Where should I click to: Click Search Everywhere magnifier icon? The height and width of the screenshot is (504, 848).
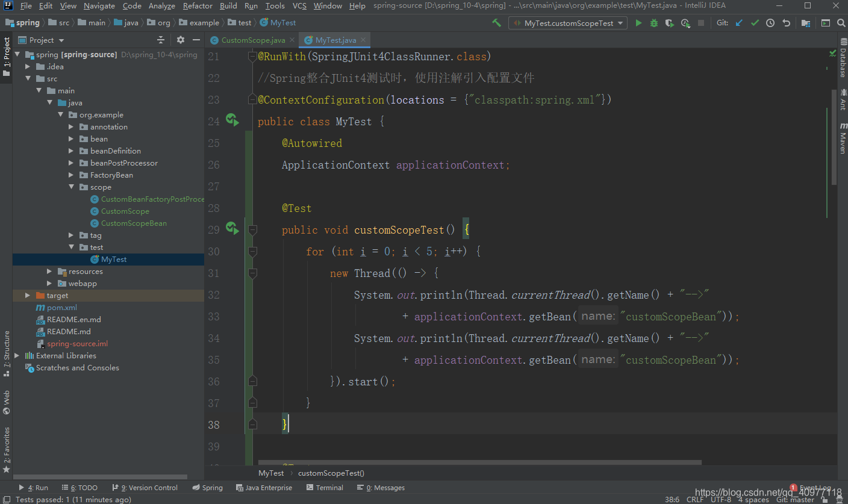pos(841,23)
